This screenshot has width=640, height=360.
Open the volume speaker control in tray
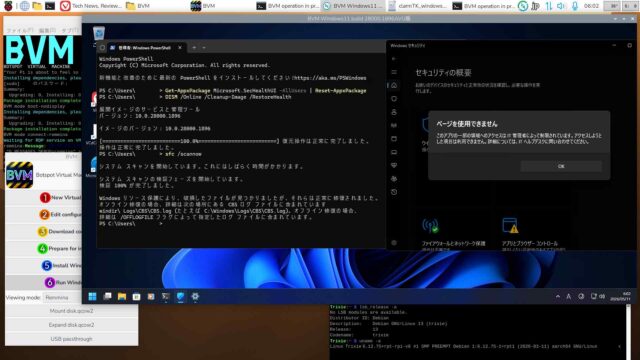(x=561, y=6)
